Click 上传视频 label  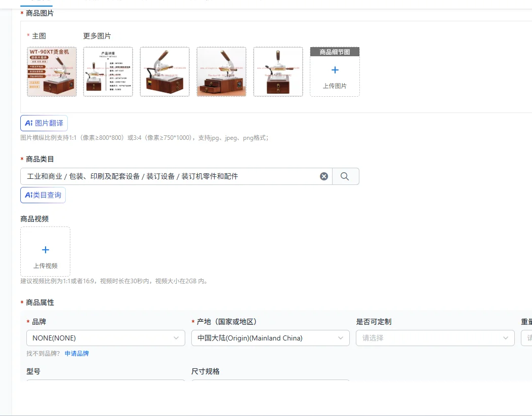click(x=46, y=266)
